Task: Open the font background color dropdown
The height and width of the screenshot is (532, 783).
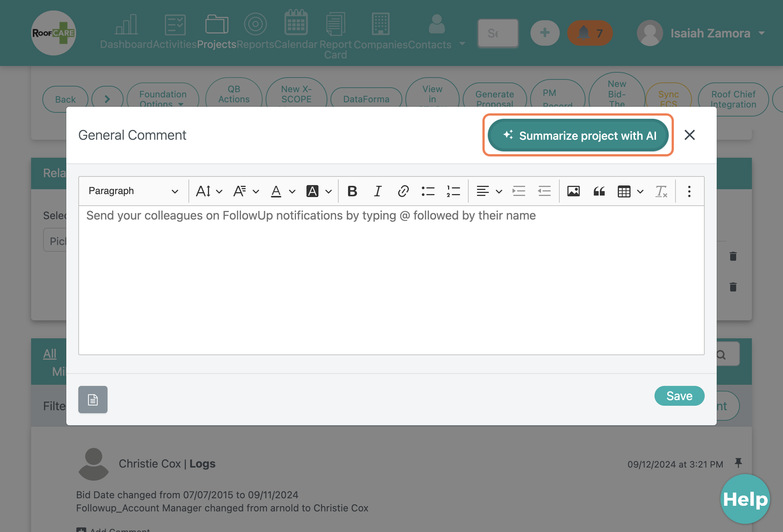Action: tap(319, 191)
